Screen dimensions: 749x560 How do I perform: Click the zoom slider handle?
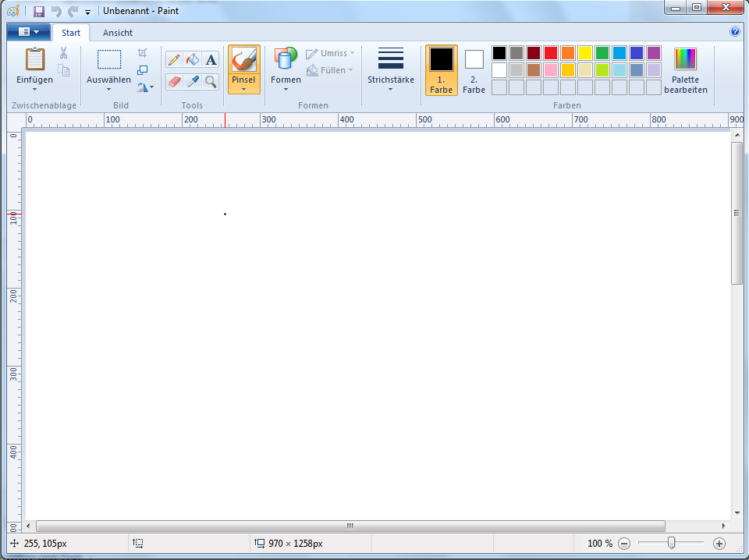tap(672, 543)
